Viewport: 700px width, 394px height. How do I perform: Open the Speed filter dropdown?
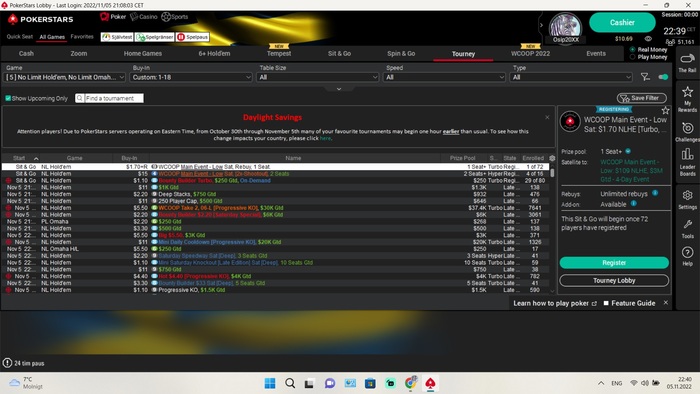(445, 77)
